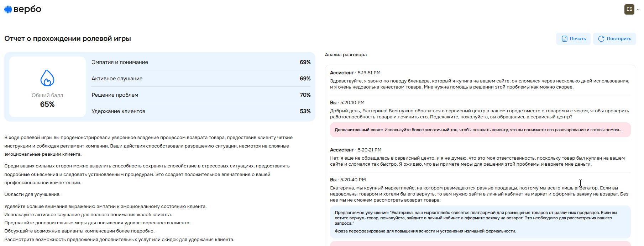This screenshot has width=644, height=246.
Task: Click the Области для улучшения subheading
Action: pyautogui.click(x=32, y=194)
